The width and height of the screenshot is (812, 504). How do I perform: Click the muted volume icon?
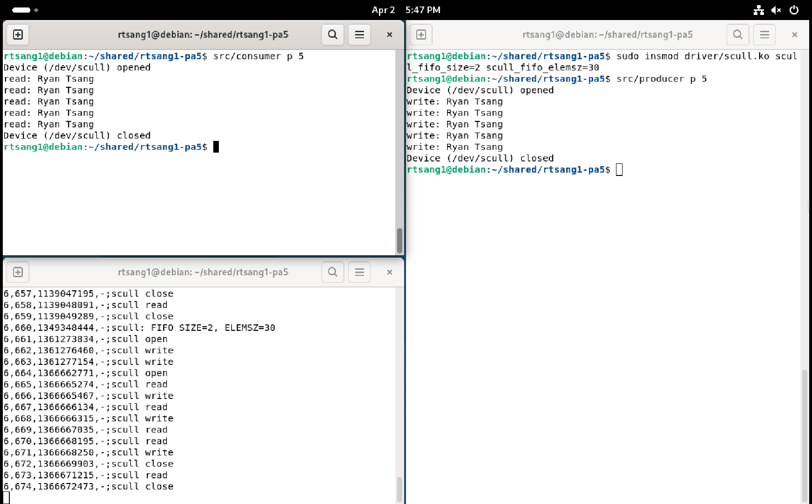(x=776, y=10)
